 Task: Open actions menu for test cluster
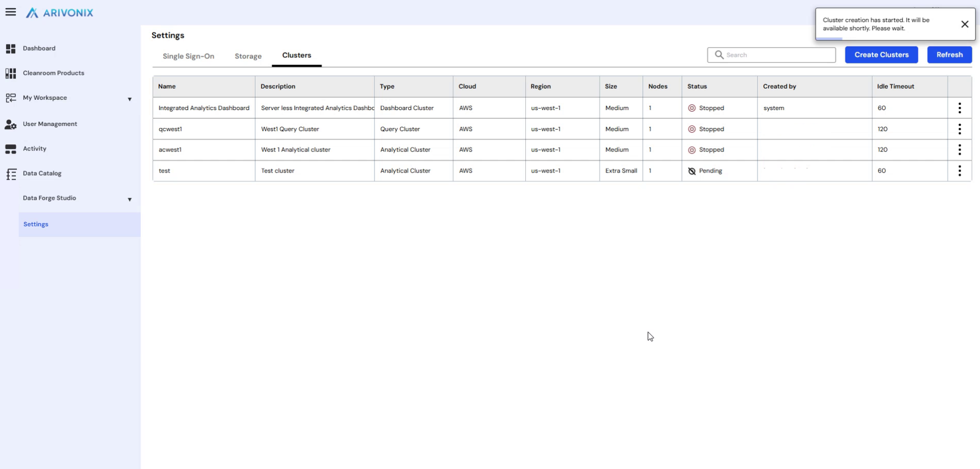[959, 171]
